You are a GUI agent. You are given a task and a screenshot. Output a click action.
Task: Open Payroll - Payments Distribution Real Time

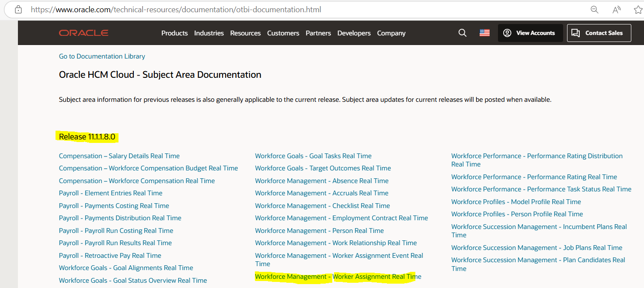(x=120, y=218)
